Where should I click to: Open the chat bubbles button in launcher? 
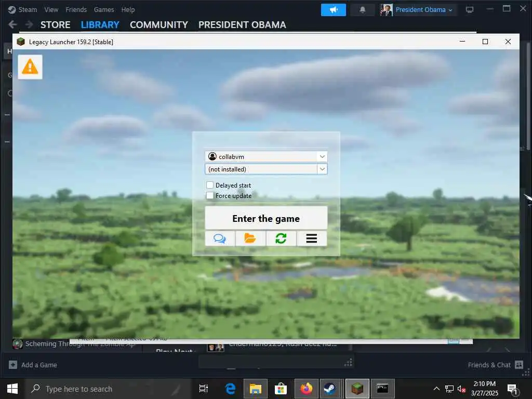click(x=220, y=238)
